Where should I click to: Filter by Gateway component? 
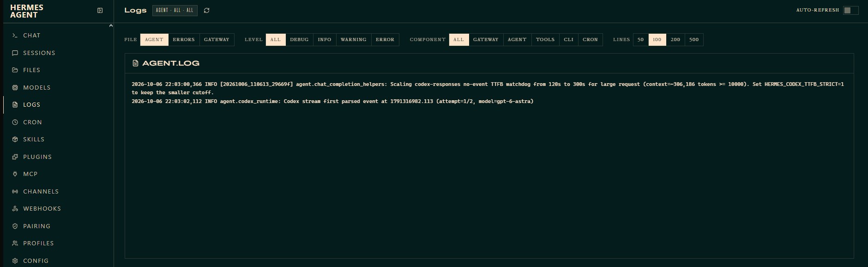[486, 40]
